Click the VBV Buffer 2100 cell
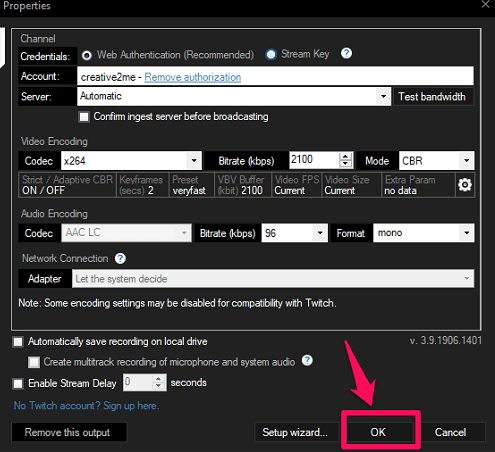The height and width of the screenshot is (452, 495). (243, 185)
